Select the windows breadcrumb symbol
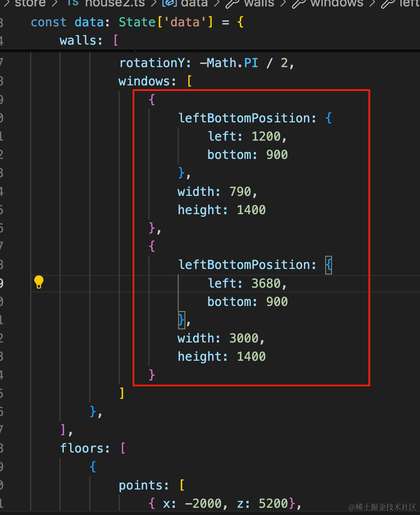The width and height of the screenshot is (420, 515). [x=327, y=3]
